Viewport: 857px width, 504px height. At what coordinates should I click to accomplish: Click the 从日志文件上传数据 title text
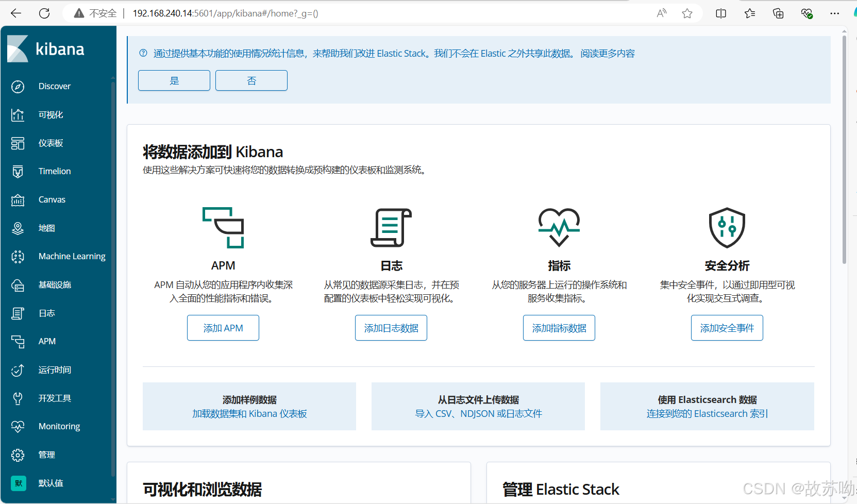pyautogui.click(x=478, y=400)
